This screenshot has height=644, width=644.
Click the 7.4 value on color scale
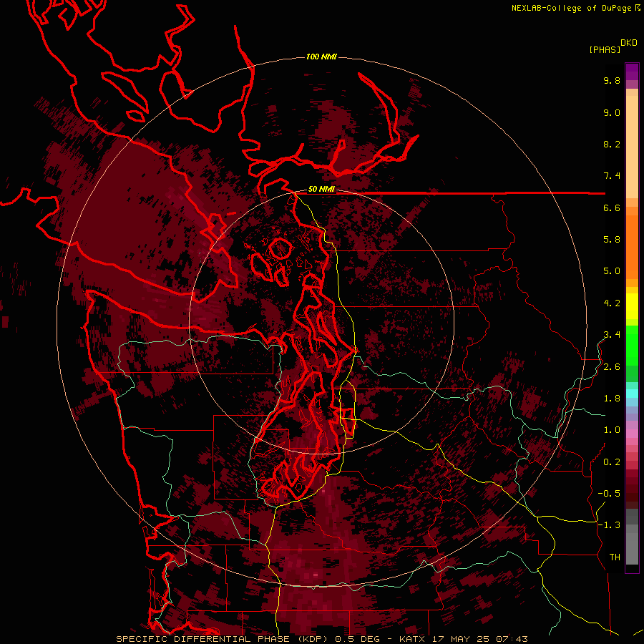612,176
